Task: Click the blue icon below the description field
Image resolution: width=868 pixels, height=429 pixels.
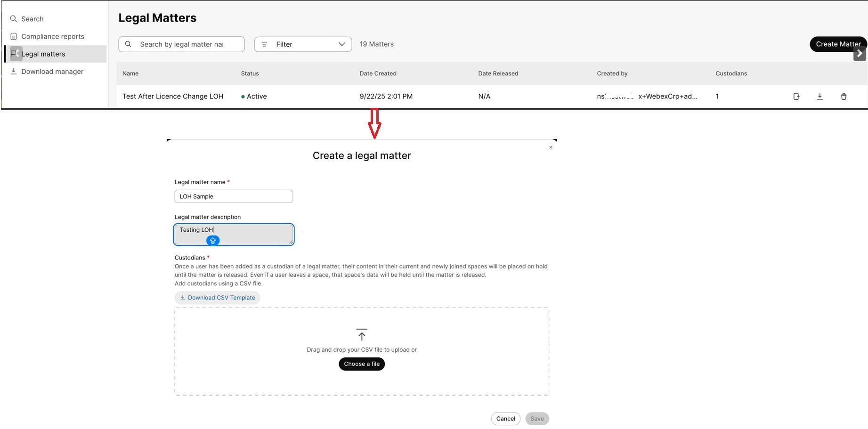Action: pos(212,240)
